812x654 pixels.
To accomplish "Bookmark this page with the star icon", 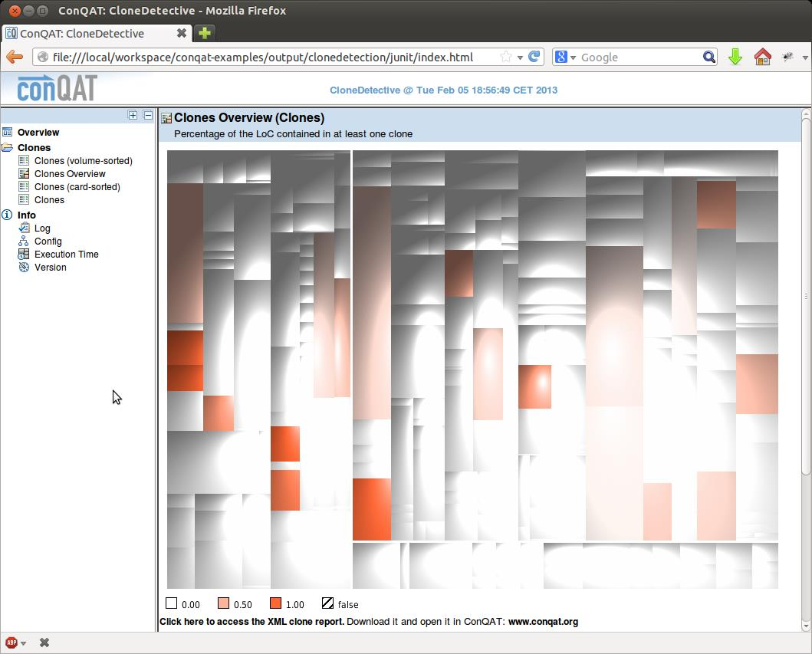I will coord(506,57).
